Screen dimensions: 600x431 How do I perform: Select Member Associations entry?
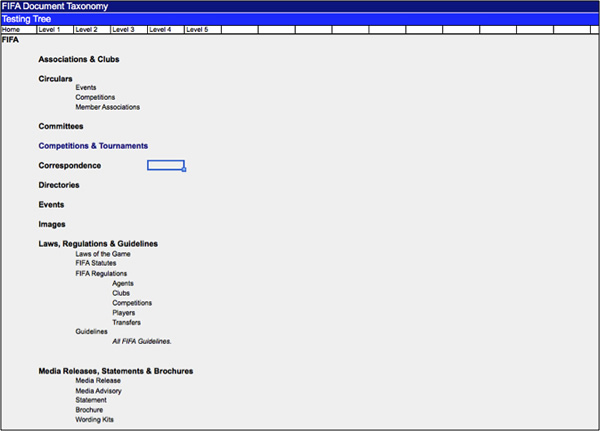pyautogui.click(x=108, y=107)
